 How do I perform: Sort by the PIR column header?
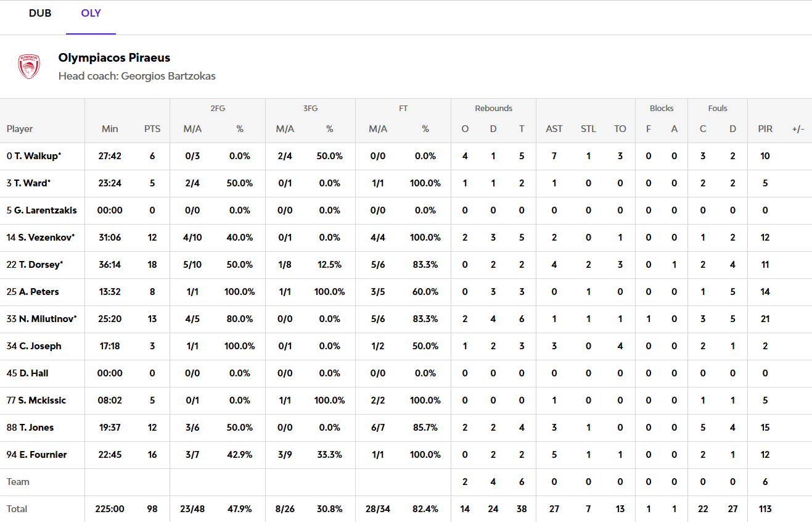[x=765, y=129]
